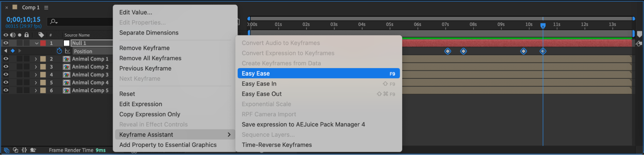
Task: Click the current timecode 0;00;10;15
Action: [23, 19]
